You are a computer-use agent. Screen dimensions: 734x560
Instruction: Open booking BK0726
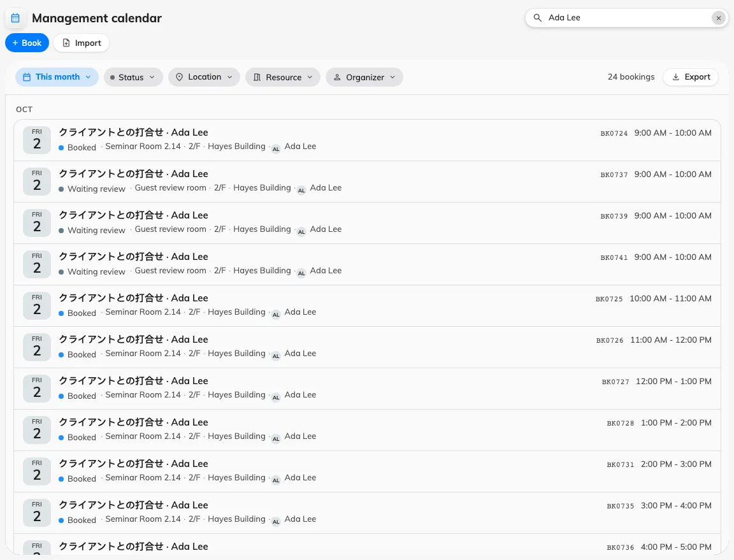(367, 347)
